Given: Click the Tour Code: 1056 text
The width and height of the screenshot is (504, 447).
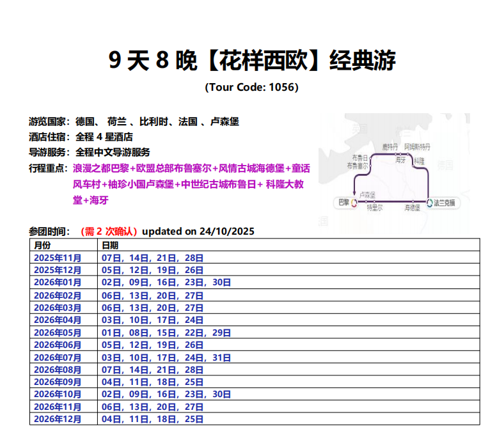Looking at the screenshot, I should [x=251, y=87].
